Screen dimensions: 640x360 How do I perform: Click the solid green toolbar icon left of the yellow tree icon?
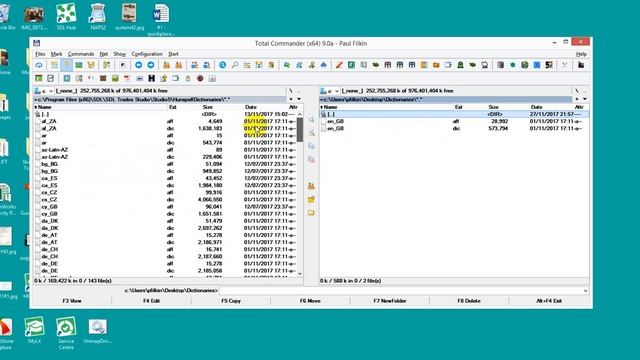(79, 65)
